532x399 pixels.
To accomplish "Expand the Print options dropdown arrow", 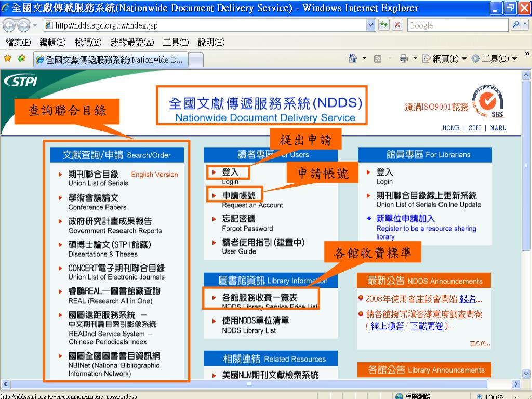I will pos(415,58).
